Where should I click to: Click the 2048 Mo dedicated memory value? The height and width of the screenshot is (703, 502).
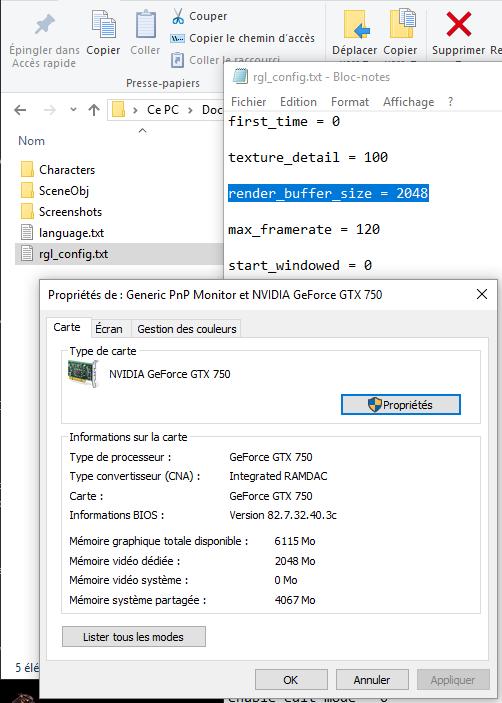click(x=295, y=561)
